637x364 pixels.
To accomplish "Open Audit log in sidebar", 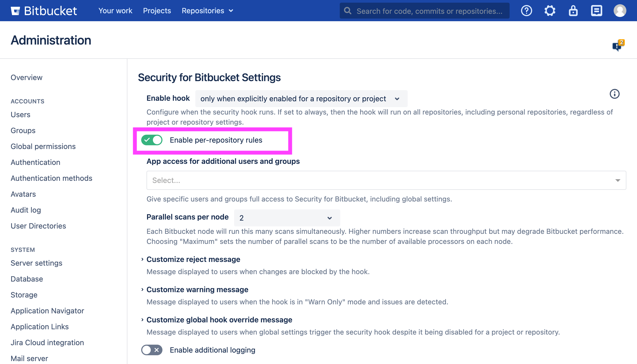I will tap(26, 210).
